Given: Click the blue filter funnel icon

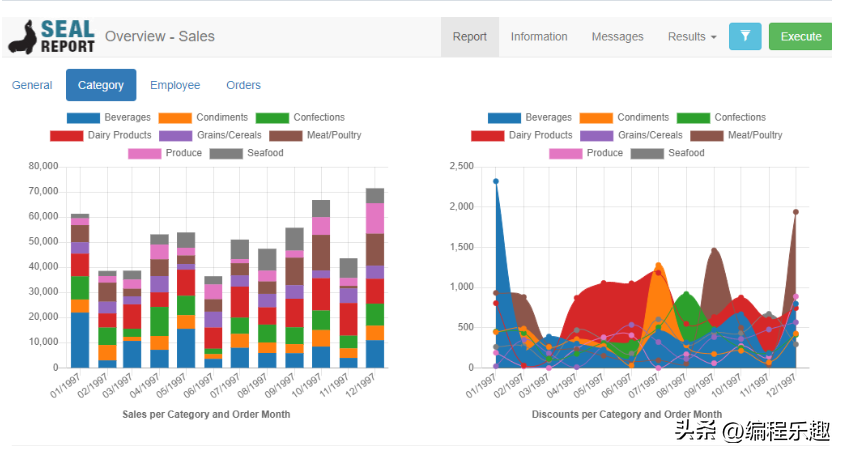Looking at the screenshot, I should click(x=745, y=36).
